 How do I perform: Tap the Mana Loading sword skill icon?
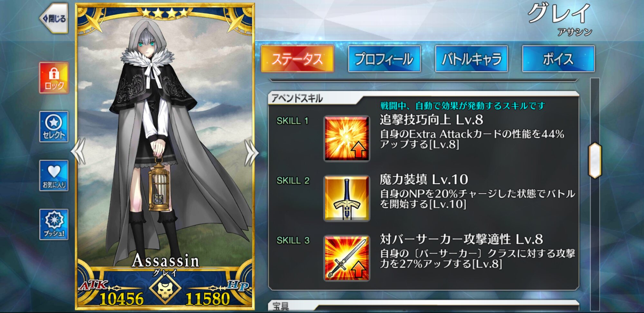pyautogui.click(x=347, y=198)
